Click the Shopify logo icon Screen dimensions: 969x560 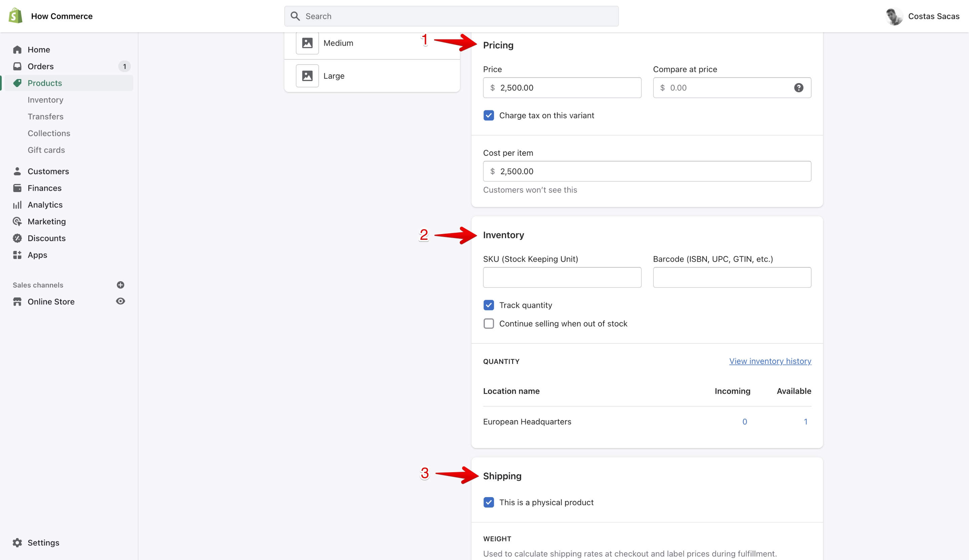click(x=15, y=16)
